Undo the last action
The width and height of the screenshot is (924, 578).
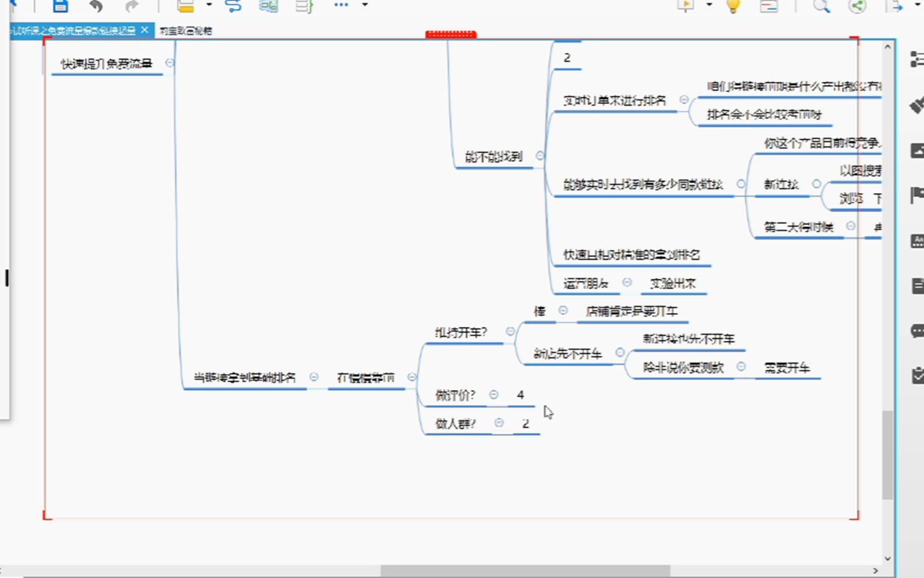pyautogui.click(x=96, y=5)
